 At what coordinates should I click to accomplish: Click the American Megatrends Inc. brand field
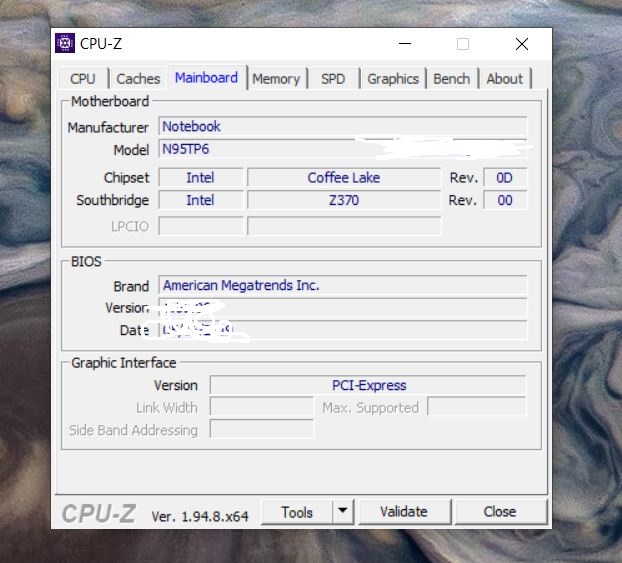(343, 285)
